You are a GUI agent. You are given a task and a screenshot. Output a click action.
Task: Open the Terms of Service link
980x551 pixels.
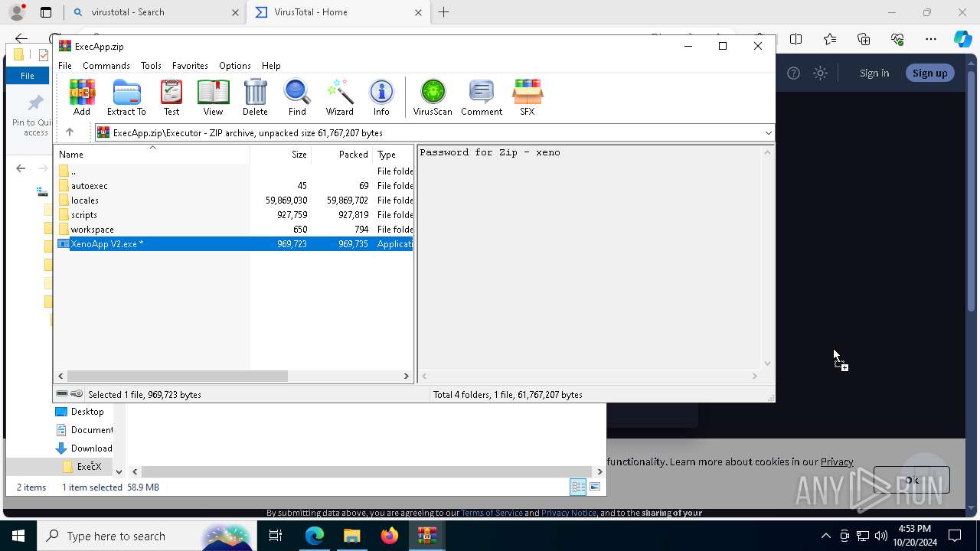(492, 513)
